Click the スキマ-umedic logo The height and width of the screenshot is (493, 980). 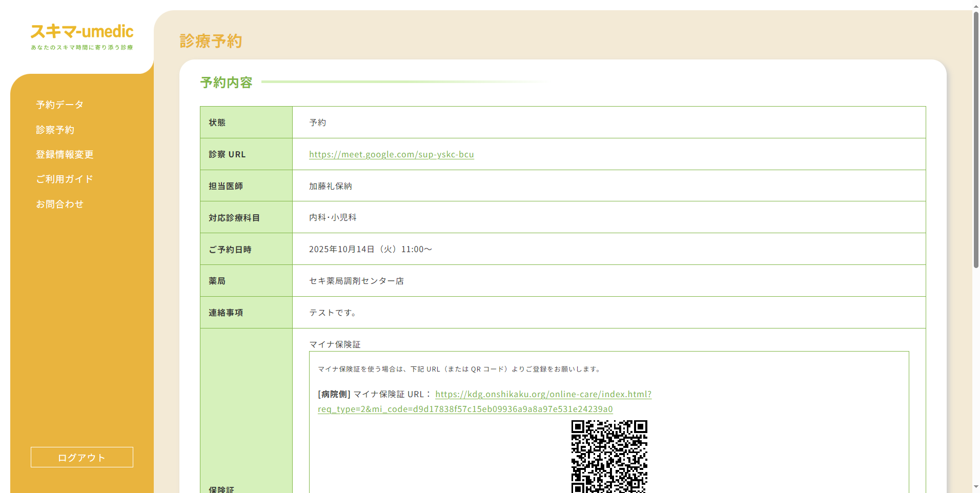[81, 32]
